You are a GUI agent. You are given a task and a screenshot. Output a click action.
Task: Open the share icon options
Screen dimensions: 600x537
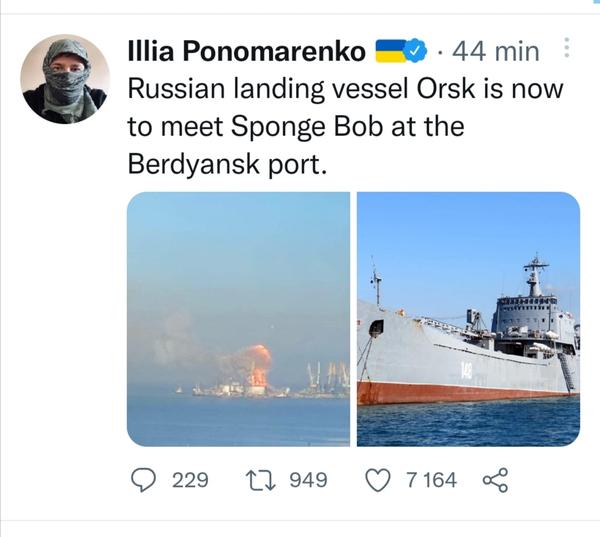coord(495,480)
